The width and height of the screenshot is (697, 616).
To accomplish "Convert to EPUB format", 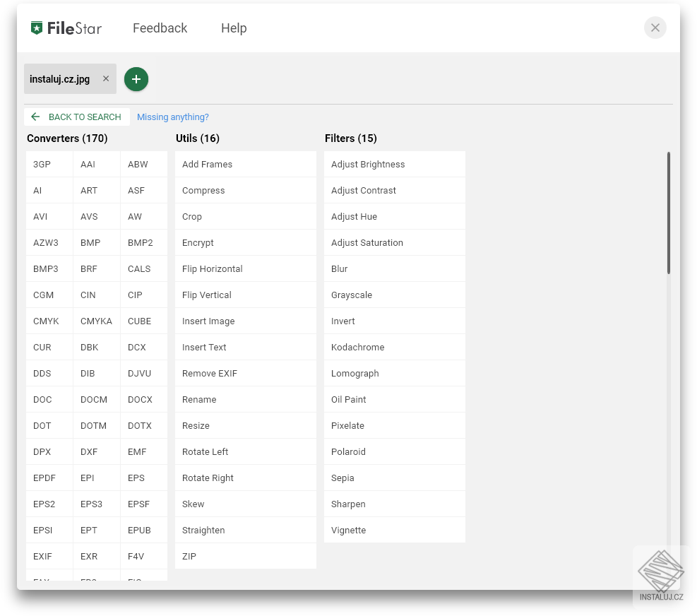I will tap(144, 530).
